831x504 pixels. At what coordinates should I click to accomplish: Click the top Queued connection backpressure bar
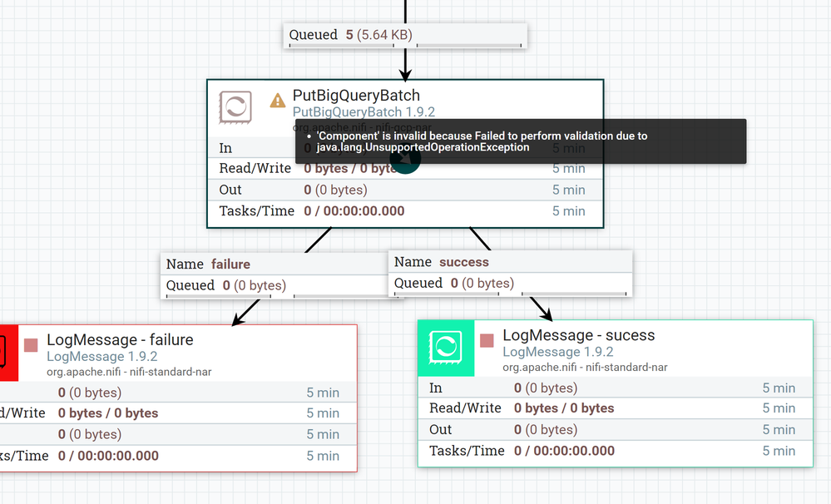(405, 46)
